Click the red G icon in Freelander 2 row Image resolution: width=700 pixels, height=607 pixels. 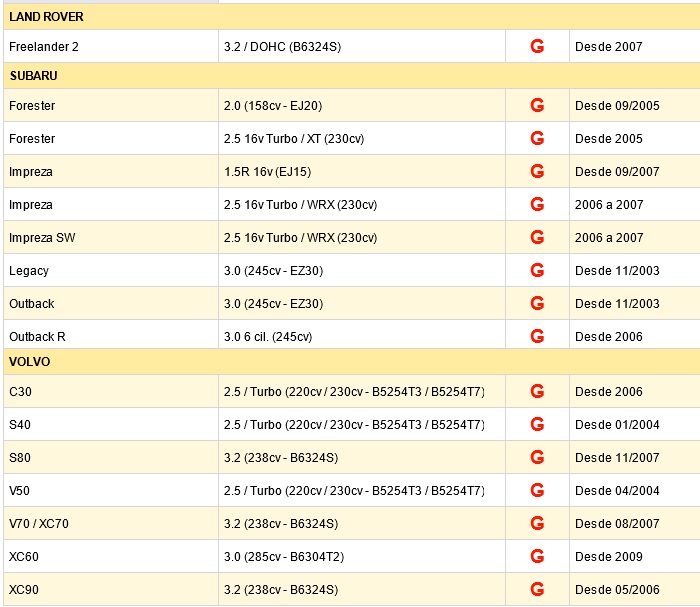point(537,46)
